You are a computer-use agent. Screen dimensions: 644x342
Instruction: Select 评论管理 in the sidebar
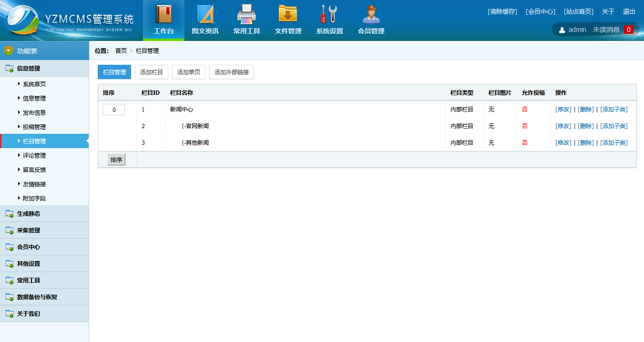[x=34, y=155]
